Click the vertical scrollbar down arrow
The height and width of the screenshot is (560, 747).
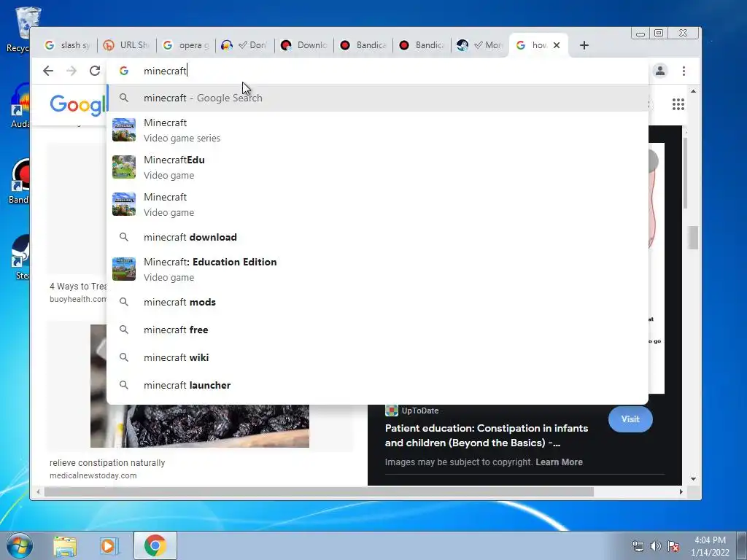pos(693,479)
